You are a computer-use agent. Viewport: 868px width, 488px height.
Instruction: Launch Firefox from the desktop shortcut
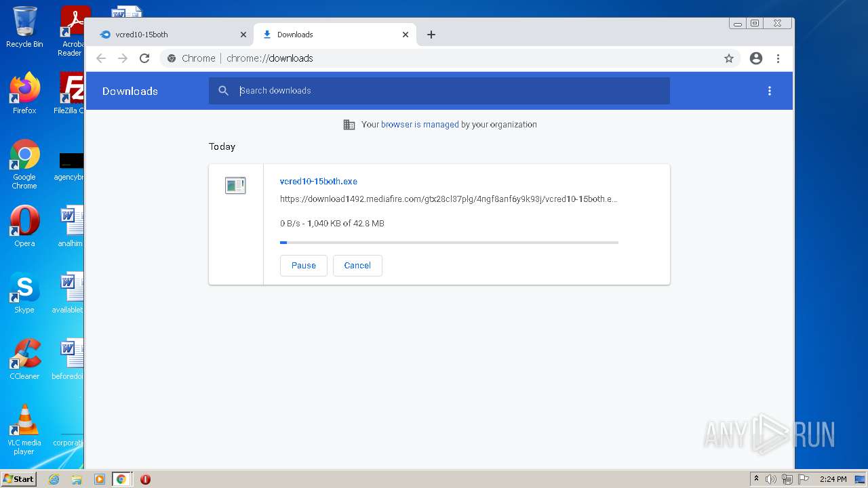click(24, 93)
